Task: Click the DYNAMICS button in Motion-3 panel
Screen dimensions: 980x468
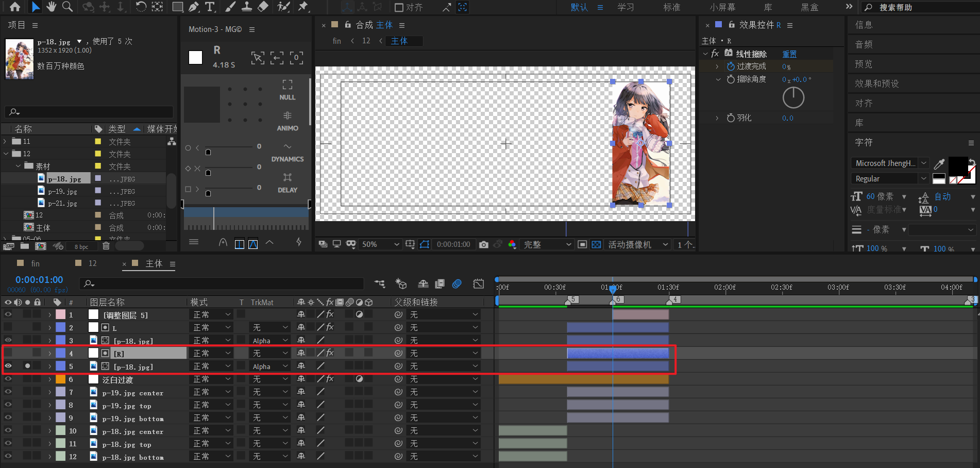Action: click(x=288, y=152)
